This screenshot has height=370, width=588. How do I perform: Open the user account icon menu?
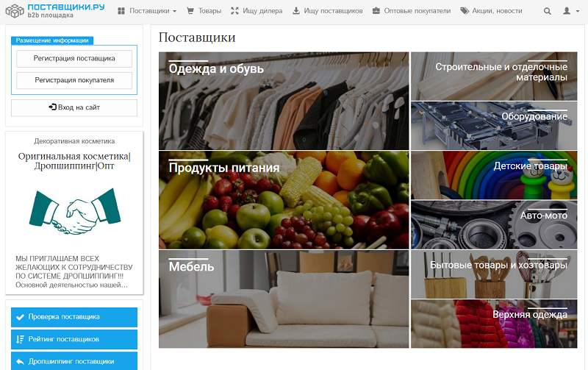(x=571, y=11)
